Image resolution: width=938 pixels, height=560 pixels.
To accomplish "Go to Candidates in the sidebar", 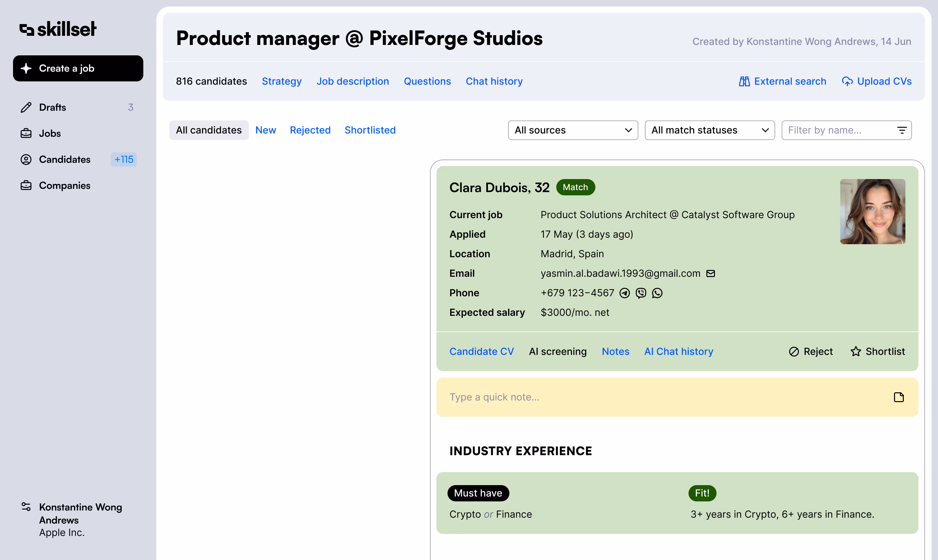I will pos(78,159).
